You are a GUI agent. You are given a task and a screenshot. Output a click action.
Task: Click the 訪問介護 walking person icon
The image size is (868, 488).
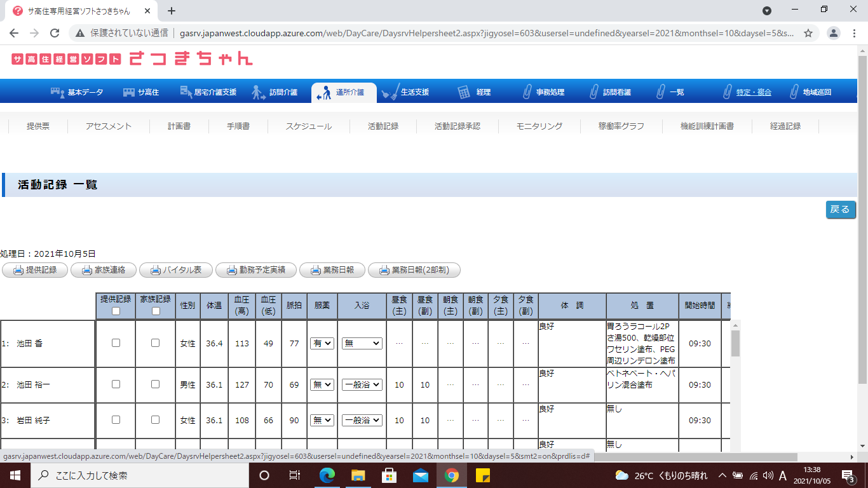point(258,92)
